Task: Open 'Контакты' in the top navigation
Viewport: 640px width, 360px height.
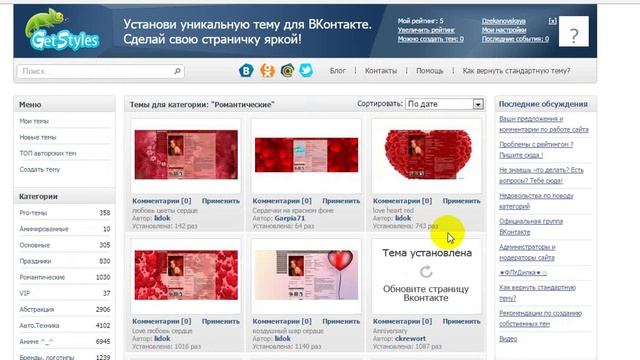Action: point(381,71)
